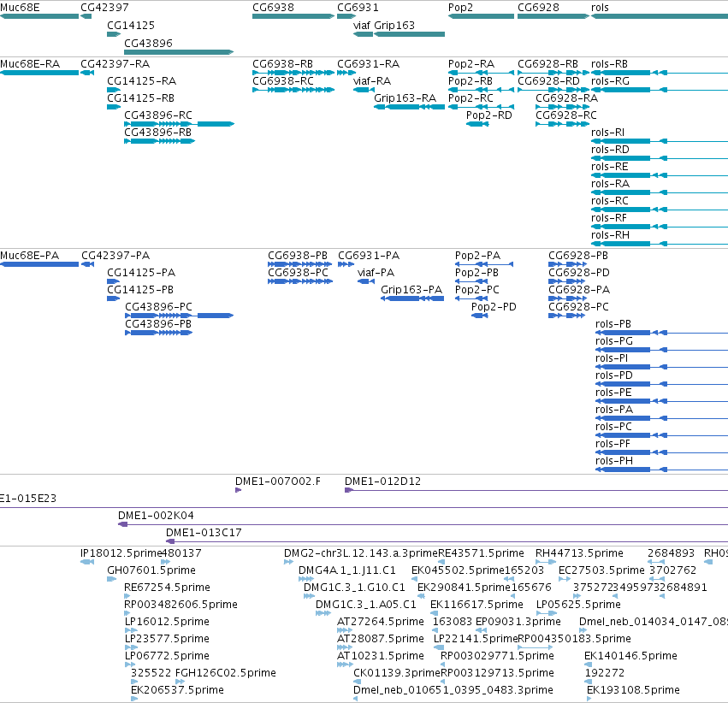Screen dimensions: 728x703
Task: Select the CG43896-RB transcript label
Action: pos(158,133)
